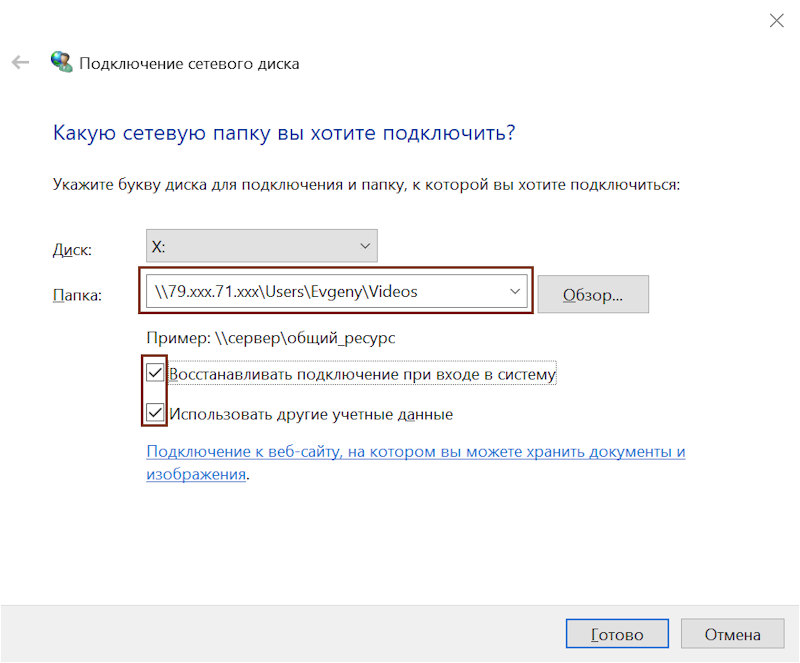
Task: Click the blue heading 'Какую сетевую папку вы хотите подключить?'
Action: [x=283, y=133]
